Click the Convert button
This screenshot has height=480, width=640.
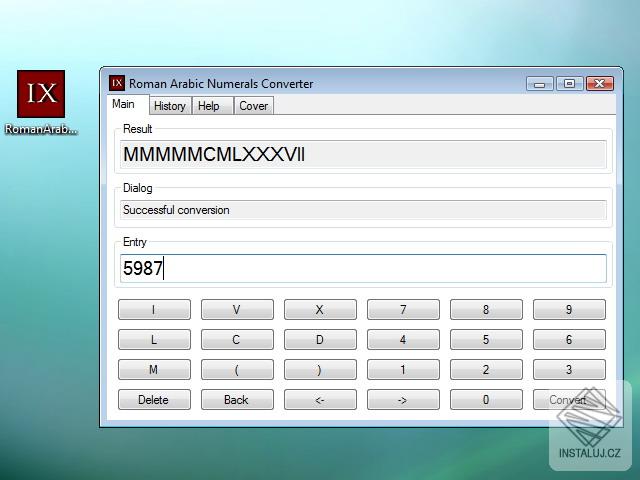(x=569, y=400)
